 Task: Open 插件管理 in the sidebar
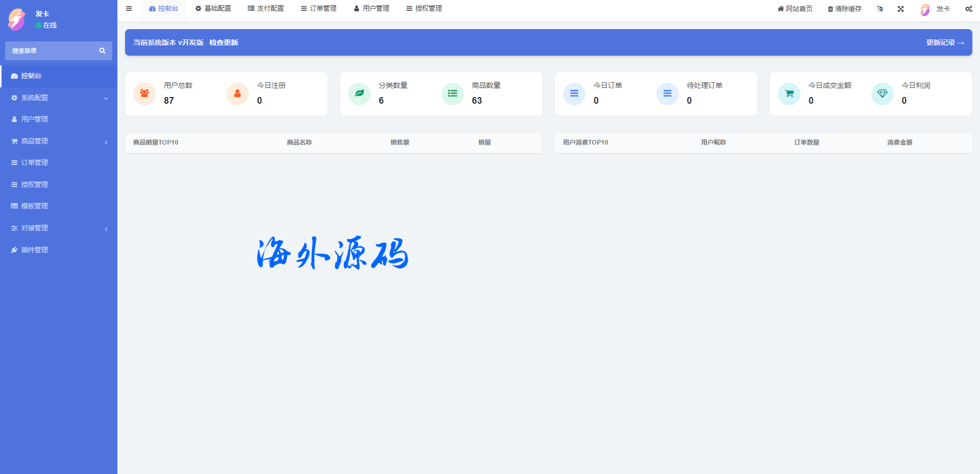coord(34,250)
